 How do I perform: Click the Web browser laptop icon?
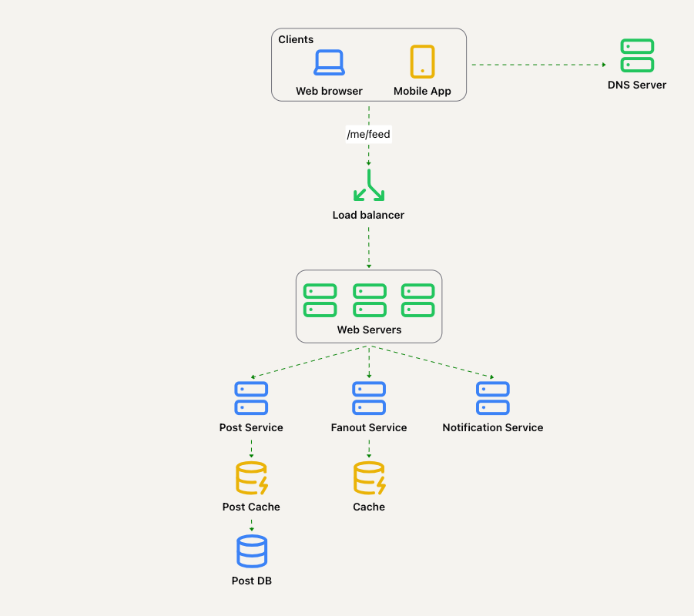pos(329,62)
